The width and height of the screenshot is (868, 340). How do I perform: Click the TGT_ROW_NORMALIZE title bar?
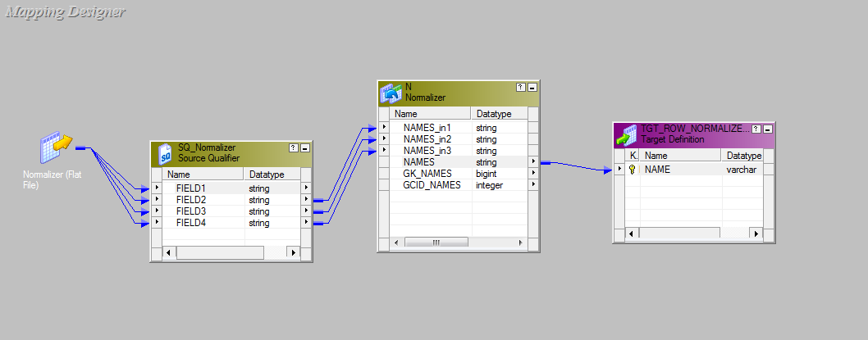[694, 135]
